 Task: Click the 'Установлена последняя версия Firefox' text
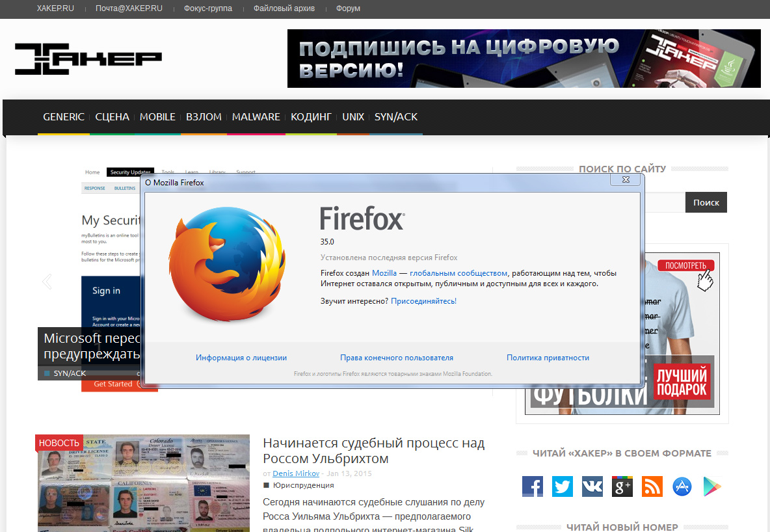coord(389,258)
